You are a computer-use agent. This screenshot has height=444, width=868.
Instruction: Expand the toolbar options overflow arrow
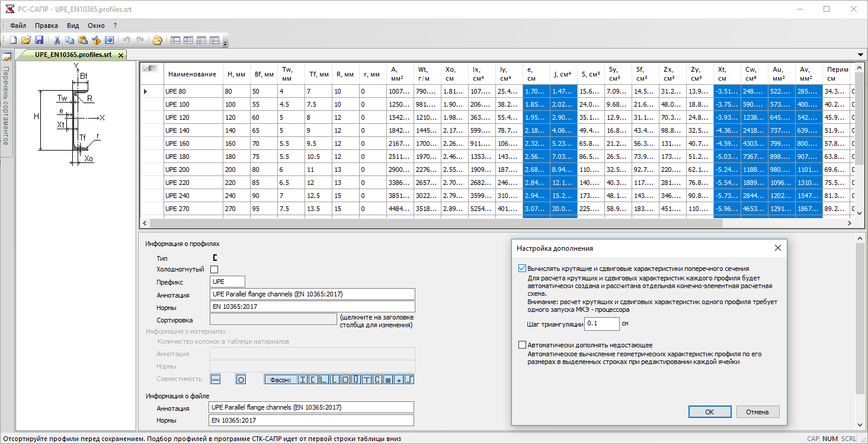[x=225, y=43]
